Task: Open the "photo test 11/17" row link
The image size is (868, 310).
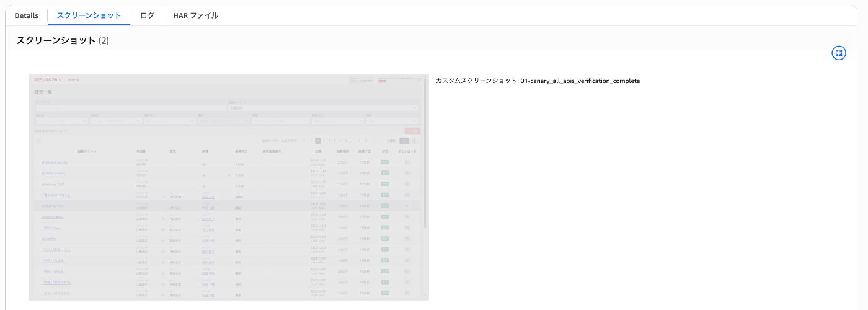Action: (53, 184)
